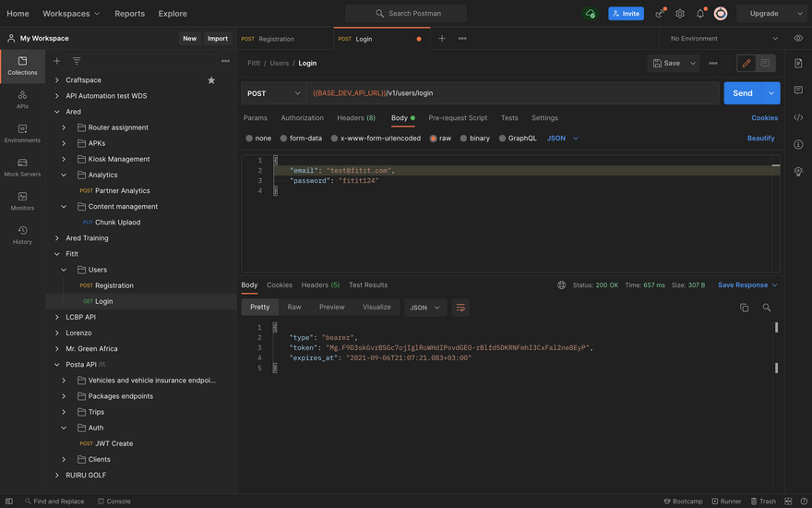The image size is (812, 508).
Task: Click the Beautify link
Action: 760,139
